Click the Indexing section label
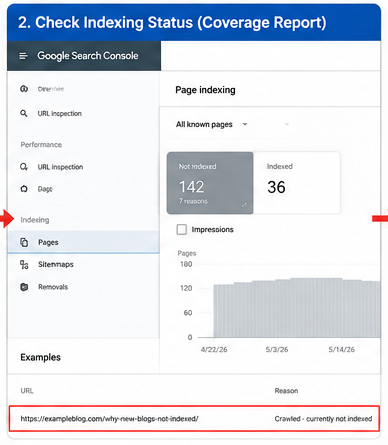The image size is (388, 445). click(35, 220)
